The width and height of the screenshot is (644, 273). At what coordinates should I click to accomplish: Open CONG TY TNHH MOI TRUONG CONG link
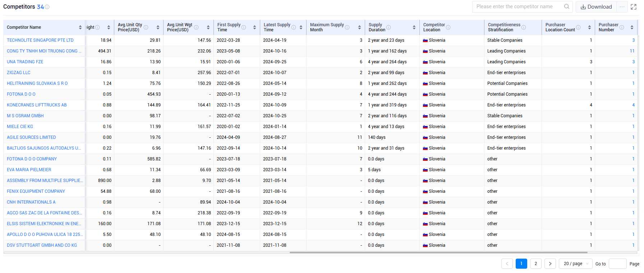[x=44, y=51]
